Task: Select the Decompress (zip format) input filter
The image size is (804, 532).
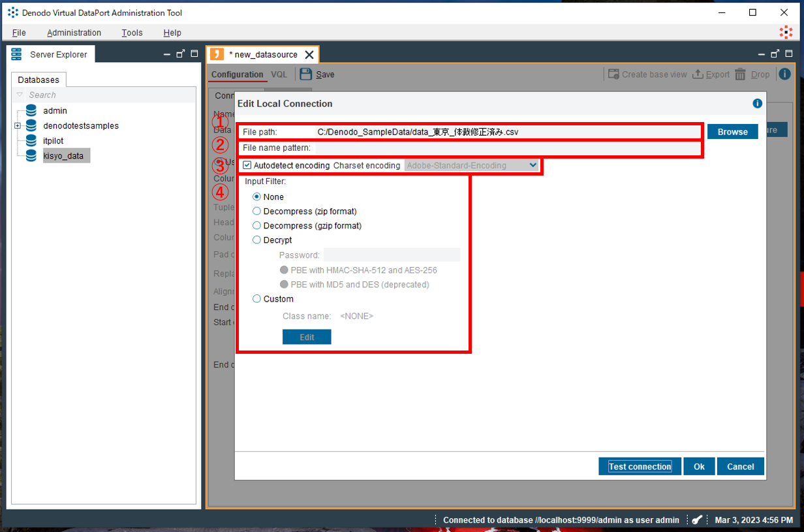Action: click(256, 211)
